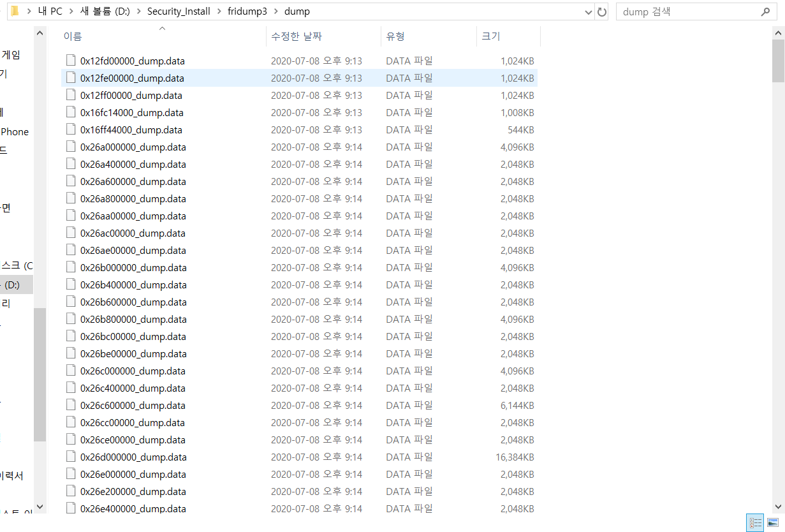
Task: Click the refresh icon in the address bar
Action: click(x=601, y=11)
